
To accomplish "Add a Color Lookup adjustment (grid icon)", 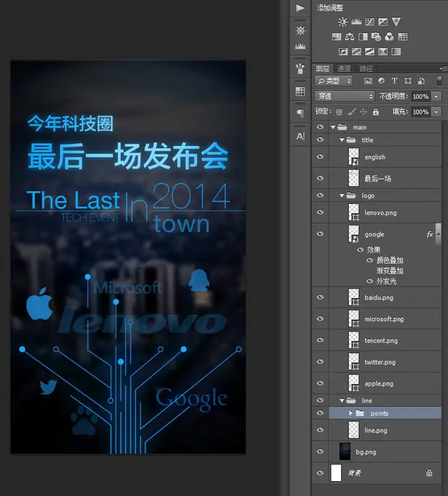I will pos(402,37).
